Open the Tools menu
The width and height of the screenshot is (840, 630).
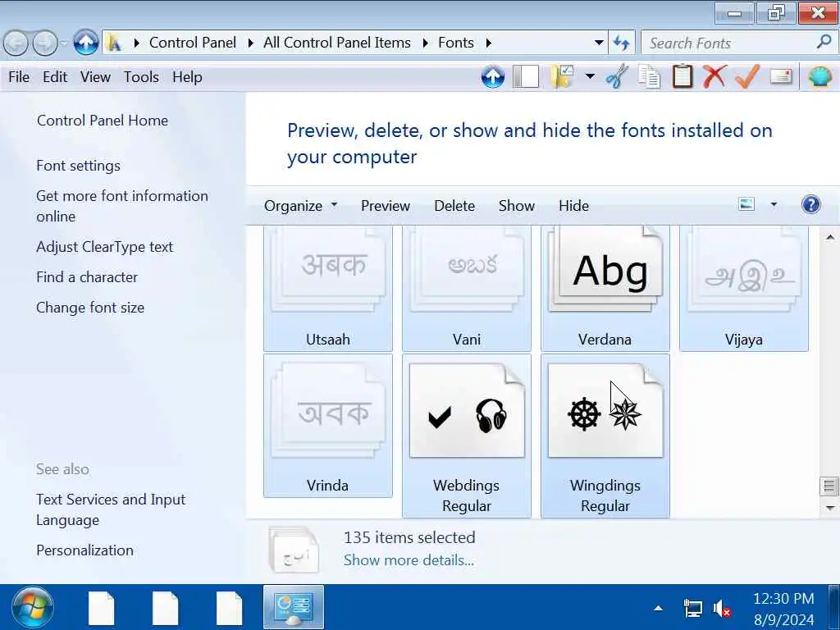click(x=141, y=77)
